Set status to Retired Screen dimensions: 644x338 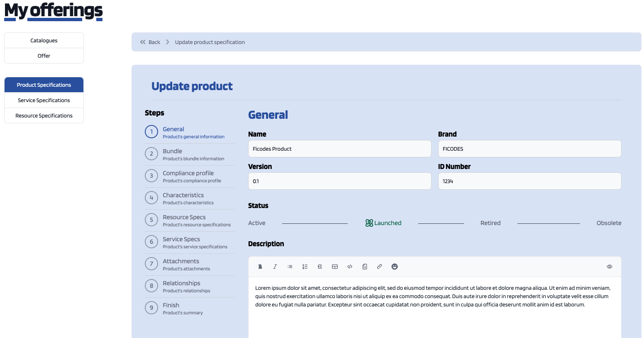[490, 223]
